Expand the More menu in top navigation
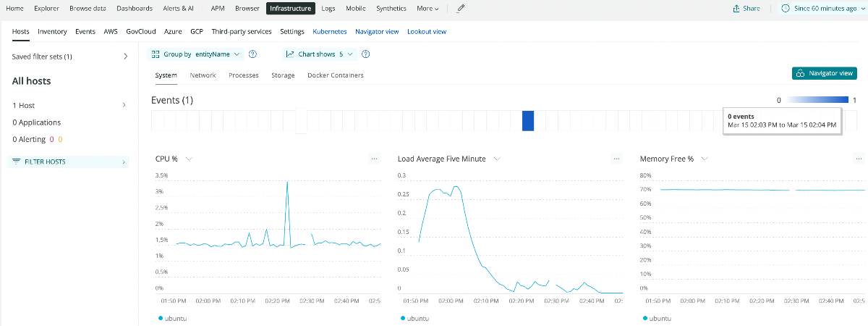 tap(427, 9)
